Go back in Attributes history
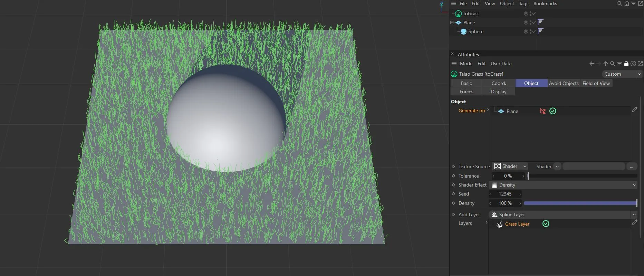Image resolution: width=644 pixels, height=276 pixels. pyautogui.click(x=592, y=64)
